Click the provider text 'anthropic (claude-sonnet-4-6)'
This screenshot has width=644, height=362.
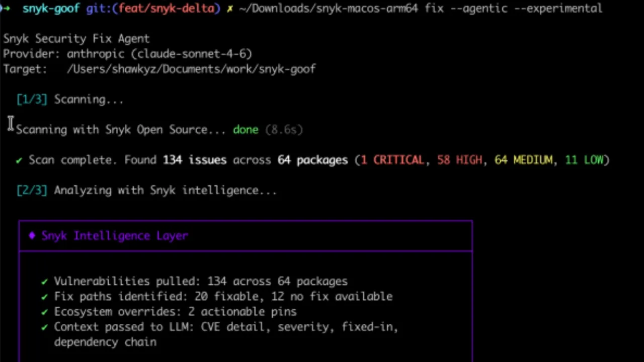(x=159, y=54)
